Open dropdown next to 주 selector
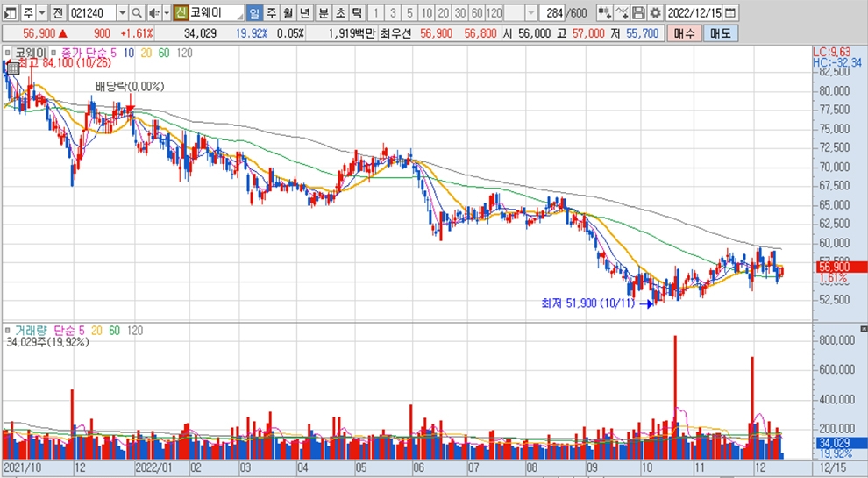Image resolution: width=868 pixels, height=478 pixels. coord(41,13)
